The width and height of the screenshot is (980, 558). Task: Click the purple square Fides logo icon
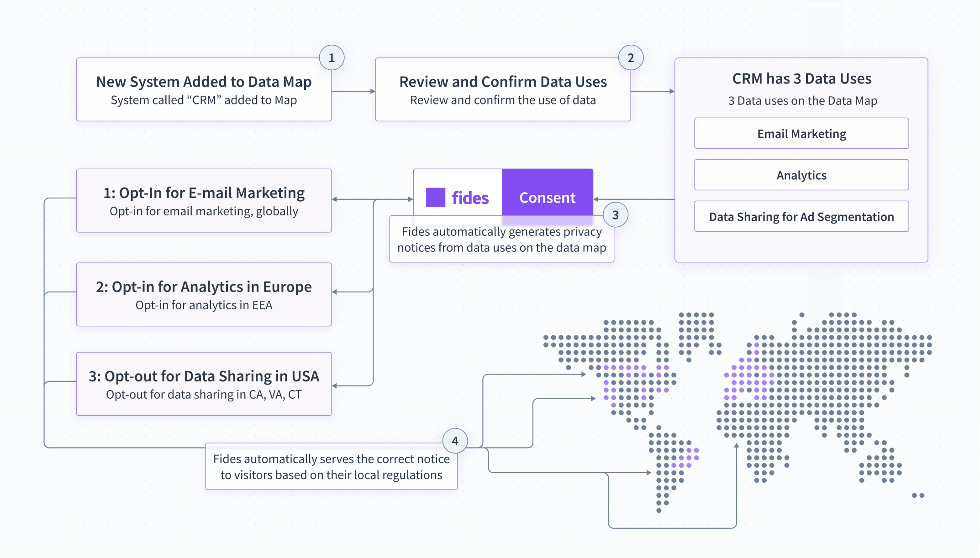(435, 198)
